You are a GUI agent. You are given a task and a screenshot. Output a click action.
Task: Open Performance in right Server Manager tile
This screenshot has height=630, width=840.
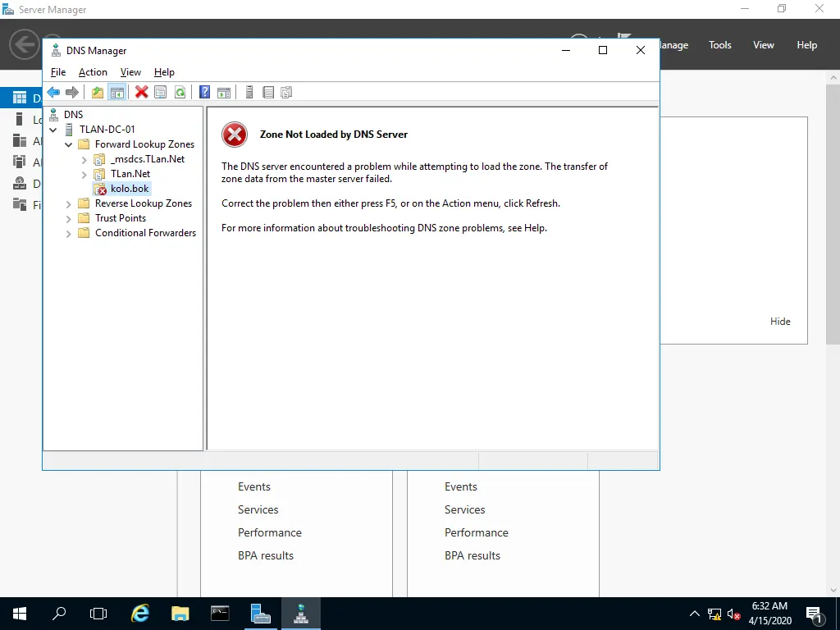[x=477, y=532]
